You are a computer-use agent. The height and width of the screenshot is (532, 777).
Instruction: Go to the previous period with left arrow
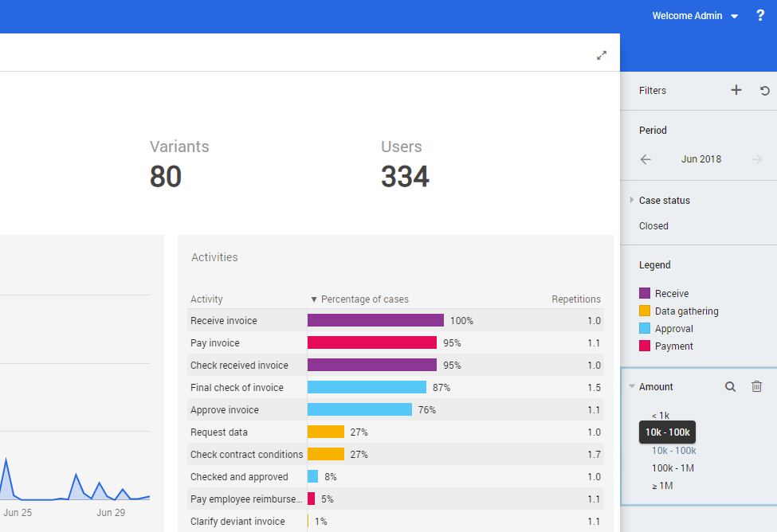coord(646,159)
